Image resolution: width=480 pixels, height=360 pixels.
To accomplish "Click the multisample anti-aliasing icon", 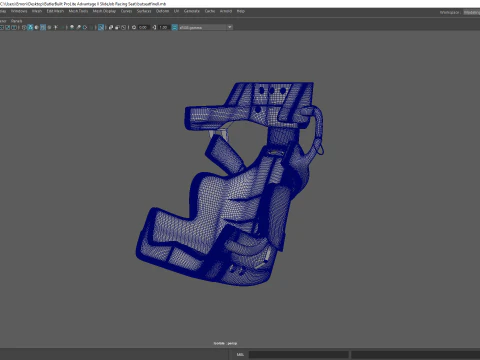I will click(x=85, y=27).
